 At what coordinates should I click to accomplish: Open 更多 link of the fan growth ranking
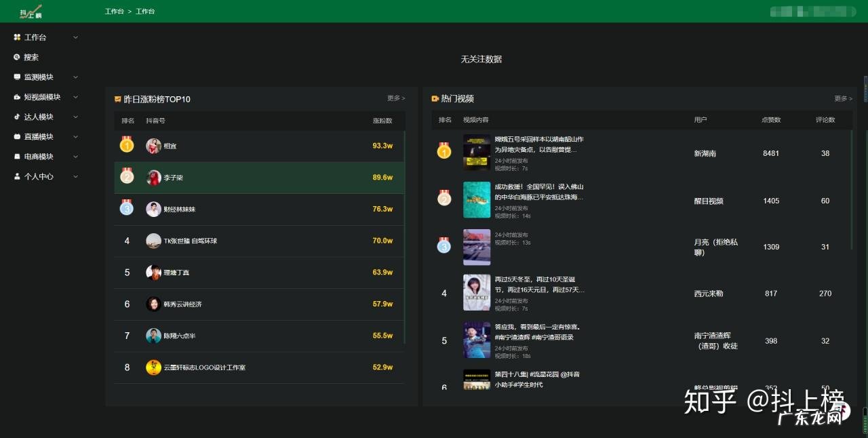pos(394,98)
